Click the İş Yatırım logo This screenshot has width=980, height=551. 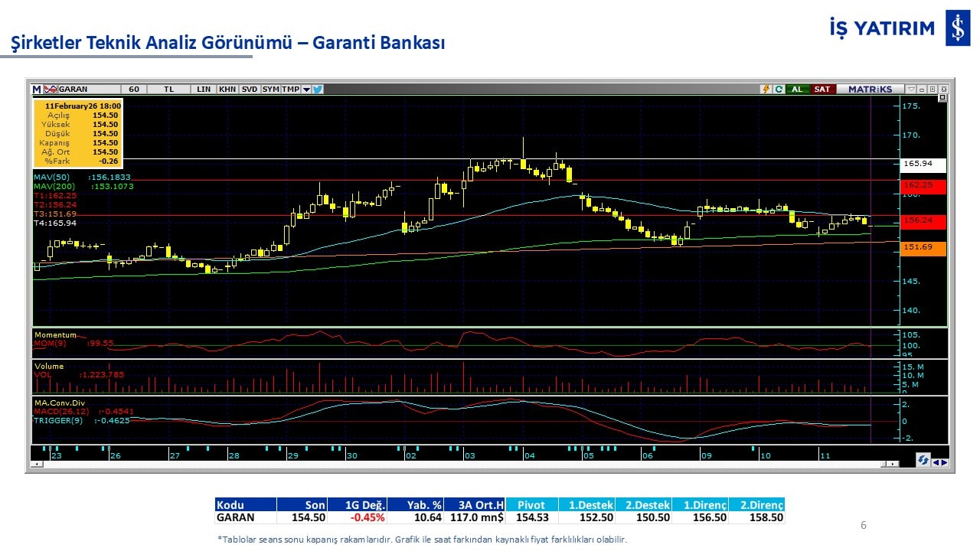tap(957, 29)
